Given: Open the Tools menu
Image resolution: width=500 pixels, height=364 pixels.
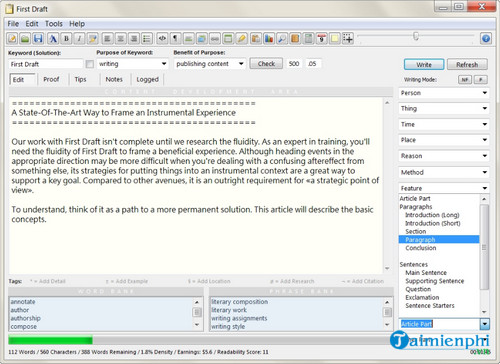Looking at the screenshot, I should tap(54, 24).
